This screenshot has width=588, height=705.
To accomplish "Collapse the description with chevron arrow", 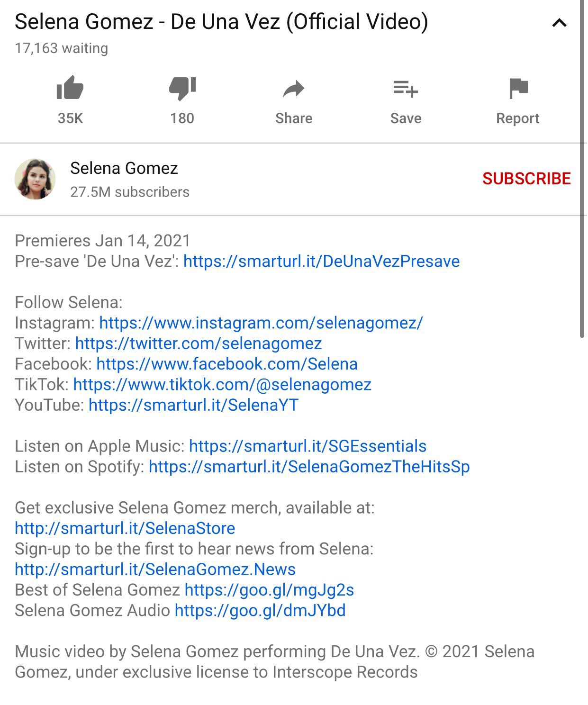I will (x=560, y=23).
